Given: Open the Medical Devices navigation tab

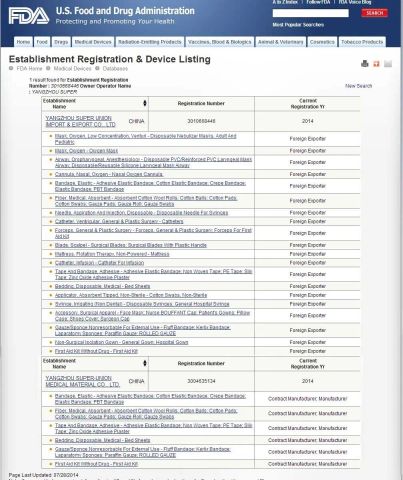Looking at the screenshot, I should point(93,42).
